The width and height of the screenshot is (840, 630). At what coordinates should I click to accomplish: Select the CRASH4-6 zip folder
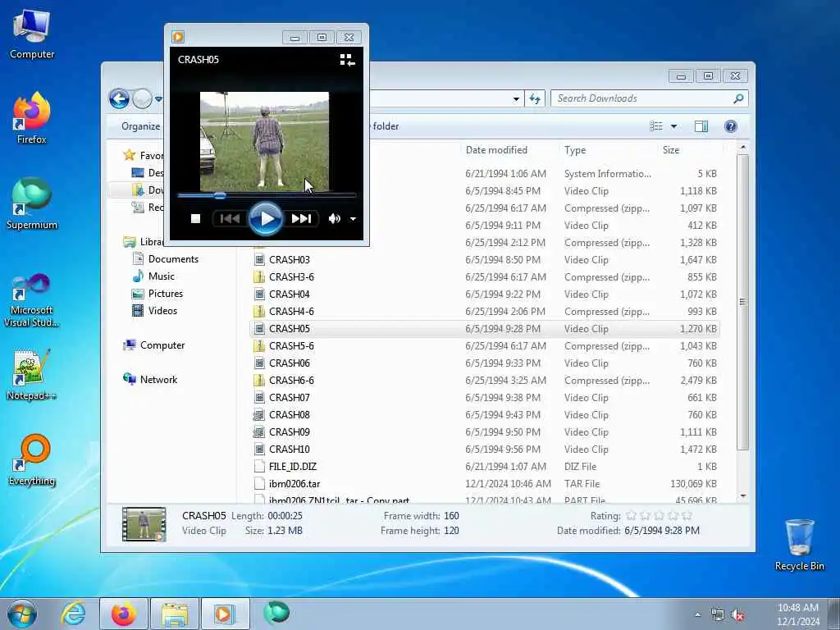[x=291, y=311]
